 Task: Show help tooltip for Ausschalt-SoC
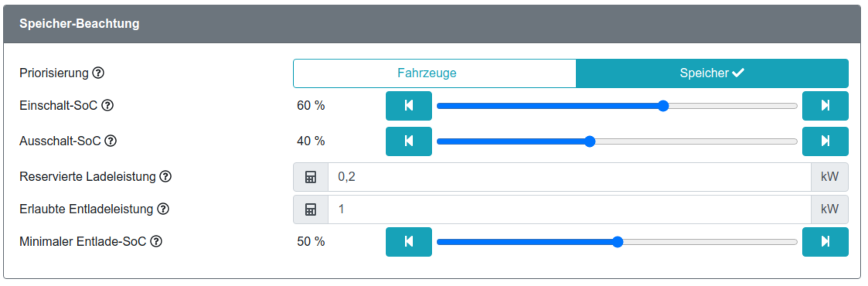(111, 141)
